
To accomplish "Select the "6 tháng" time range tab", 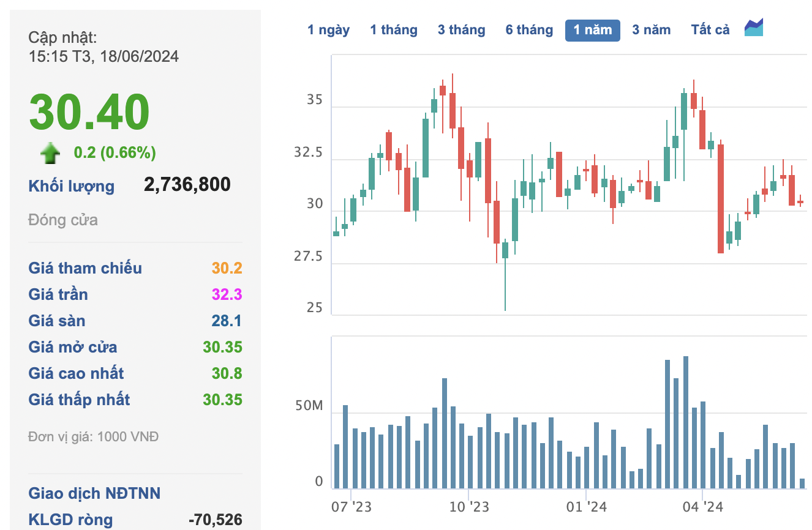I will (529, 30).
